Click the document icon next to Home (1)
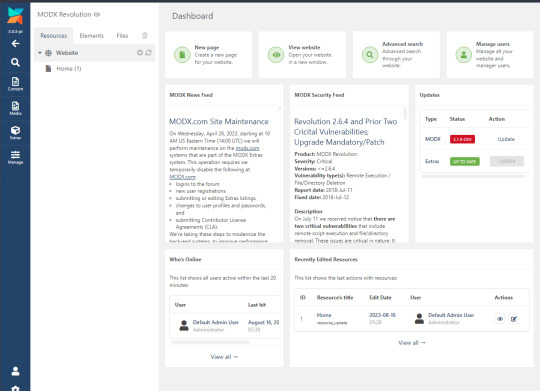 [49, 69]
